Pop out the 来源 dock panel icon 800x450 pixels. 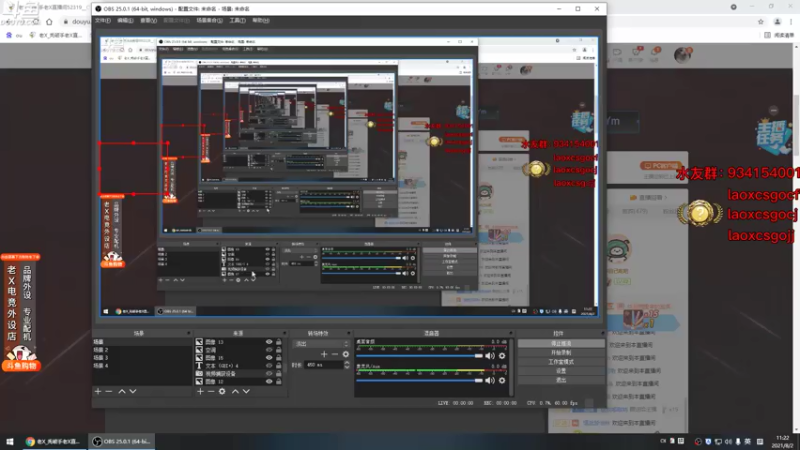click(285, 333)
